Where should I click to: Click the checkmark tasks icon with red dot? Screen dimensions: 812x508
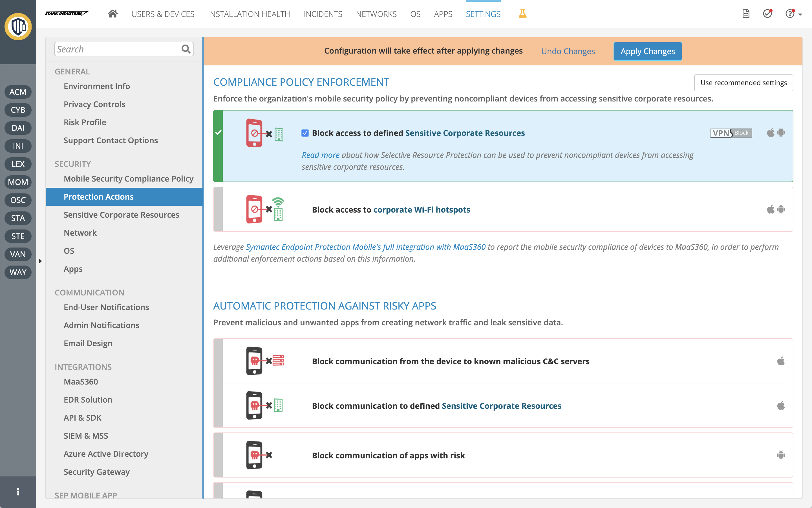tap(767, 14)
